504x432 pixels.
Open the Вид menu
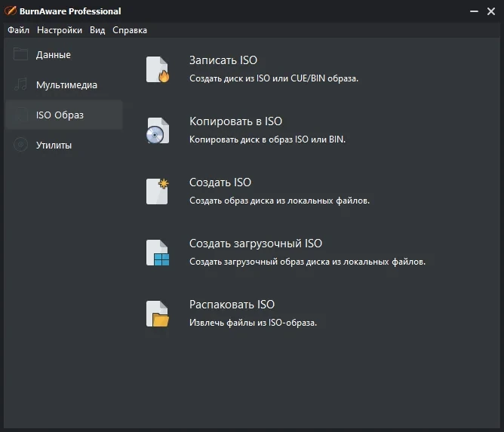coord(97,30)
